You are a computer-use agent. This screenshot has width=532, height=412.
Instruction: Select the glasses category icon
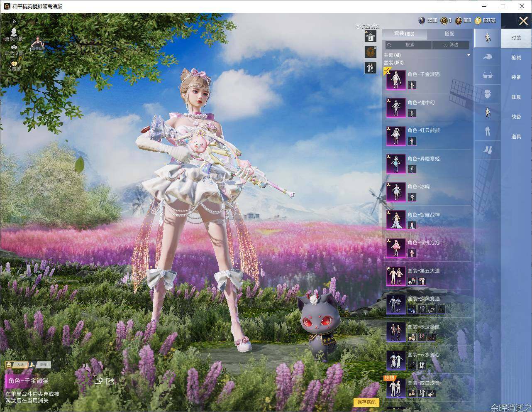tap(488, 76)
